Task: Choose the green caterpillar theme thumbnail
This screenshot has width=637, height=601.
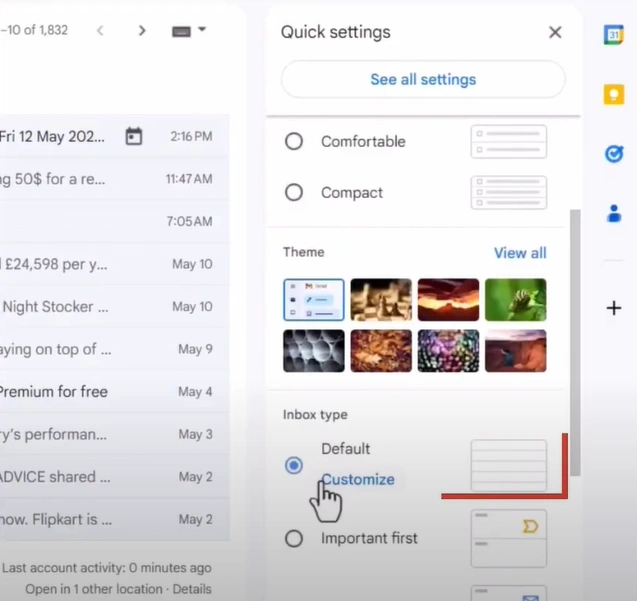Action: pos(516,300)
